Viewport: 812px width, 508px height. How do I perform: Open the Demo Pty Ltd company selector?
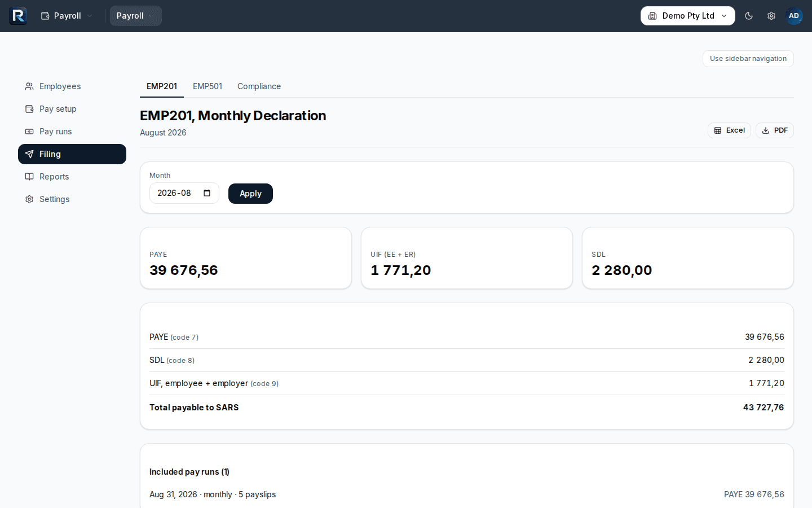click(x=688, y=16)
